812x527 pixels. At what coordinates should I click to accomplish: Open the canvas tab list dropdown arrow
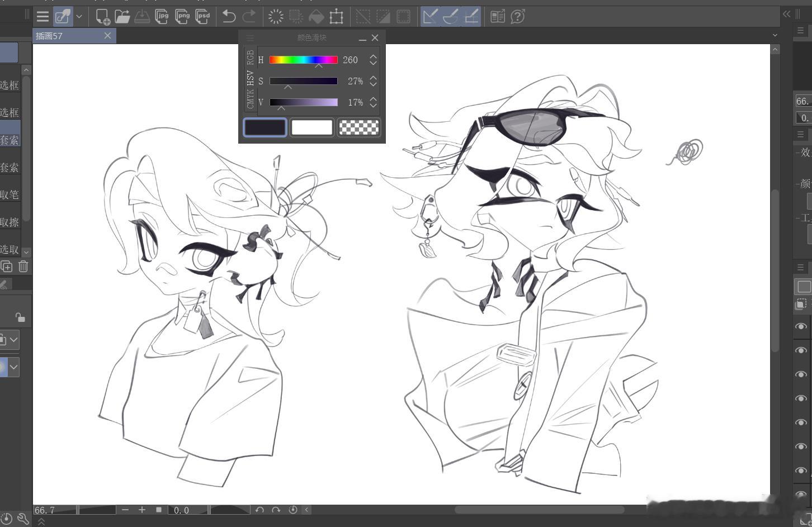point(775,35)
